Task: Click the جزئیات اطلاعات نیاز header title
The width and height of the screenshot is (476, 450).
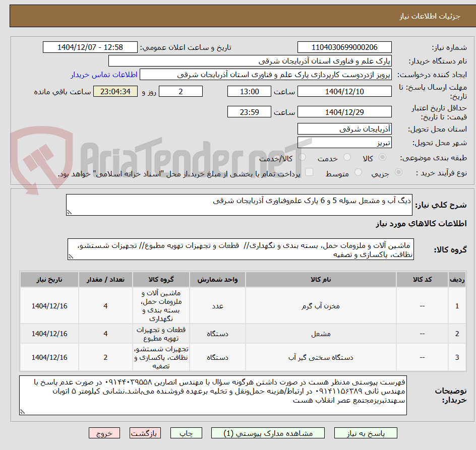Action: click(430, 16)
